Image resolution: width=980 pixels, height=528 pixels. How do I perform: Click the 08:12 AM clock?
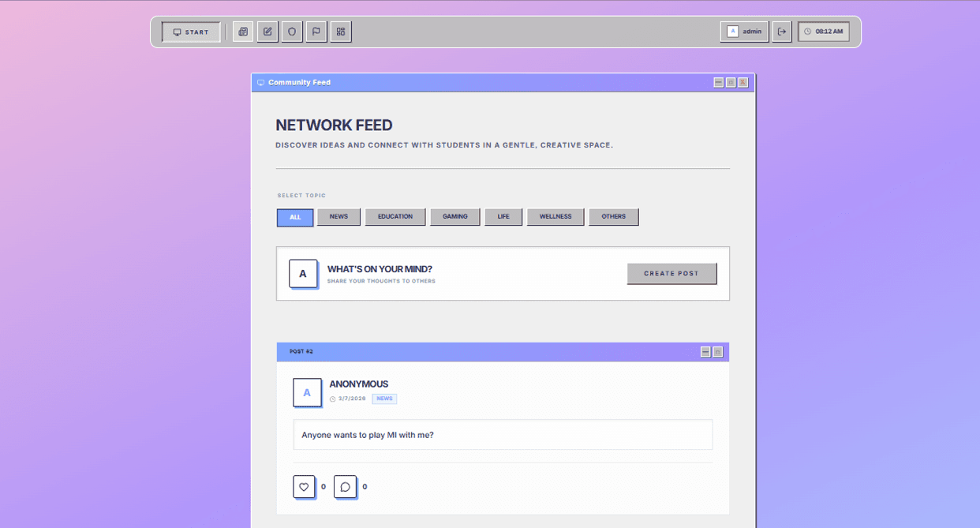[x=824, y=32]
